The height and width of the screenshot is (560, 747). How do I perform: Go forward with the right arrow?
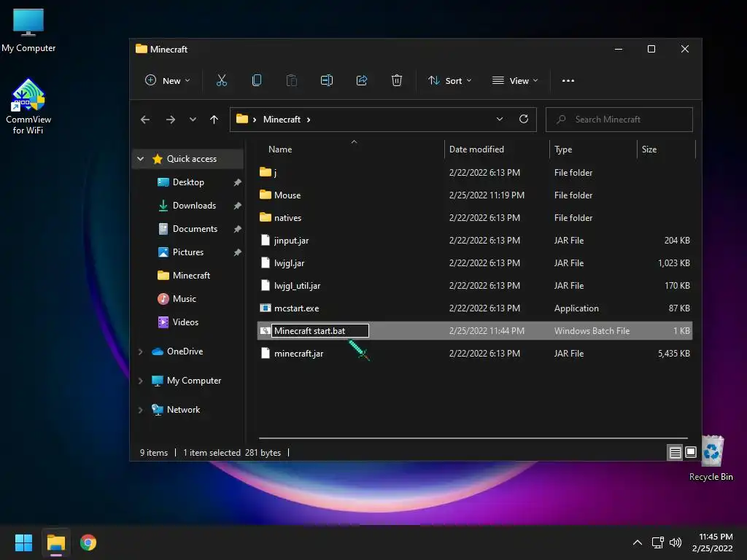click(170, 120)
